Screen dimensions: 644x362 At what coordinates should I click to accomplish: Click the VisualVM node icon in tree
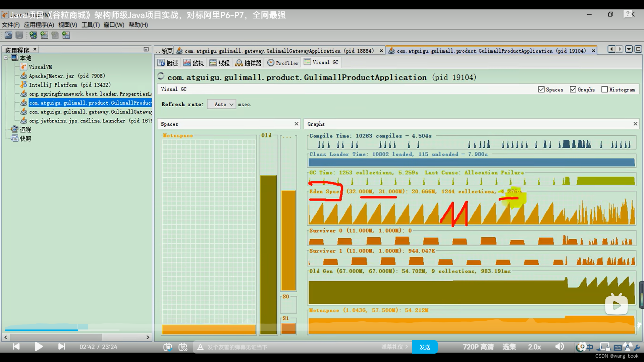pos(23,67)
